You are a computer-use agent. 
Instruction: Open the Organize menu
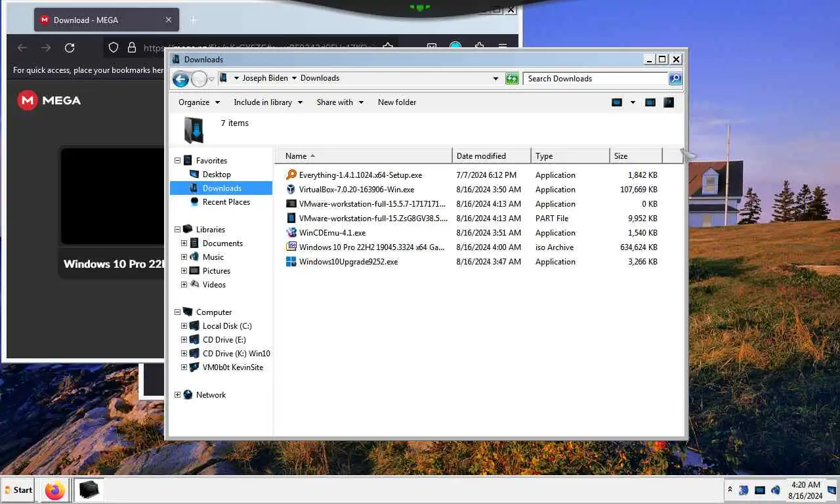(x=198, y=102)
